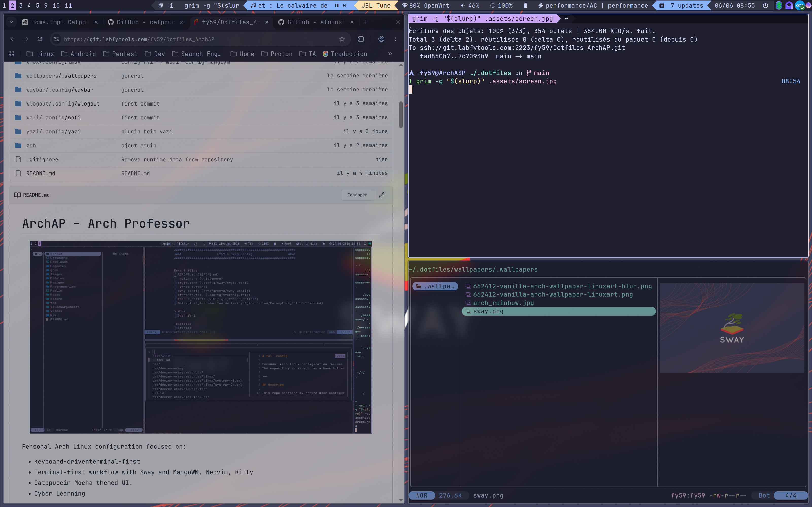Expand the tab search chevron
Viewport: 812px width, 507px height.
click(x=11, y=22)
